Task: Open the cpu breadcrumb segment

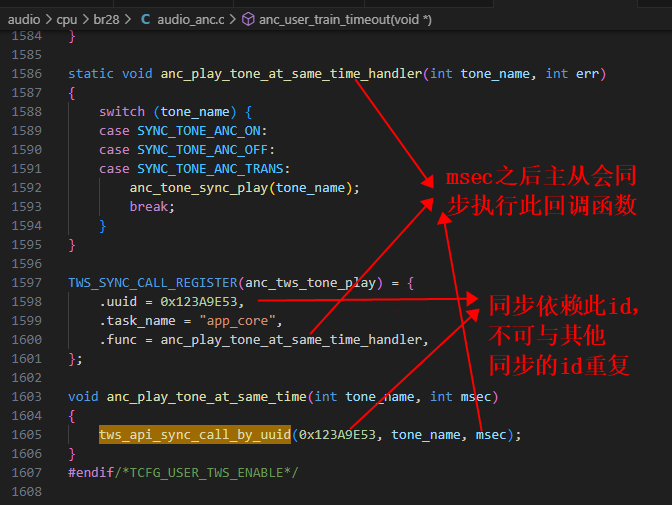Action: click(66, 20)
